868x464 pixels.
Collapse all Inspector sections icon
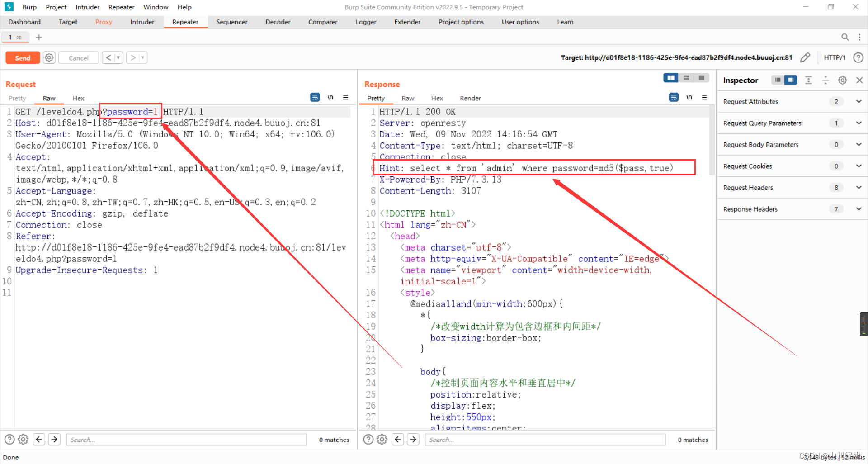coord(826,80)
